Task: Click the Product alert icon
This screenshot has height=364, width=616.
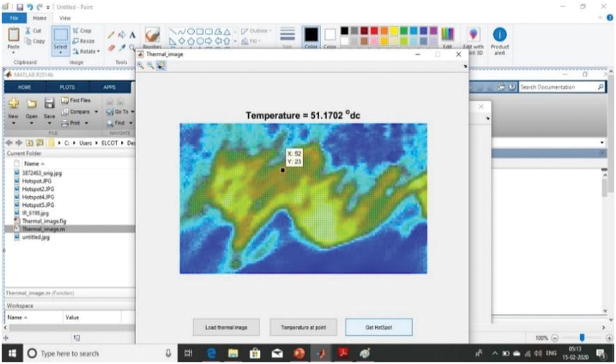Action: pyautogui.click(x=499, y=35)
